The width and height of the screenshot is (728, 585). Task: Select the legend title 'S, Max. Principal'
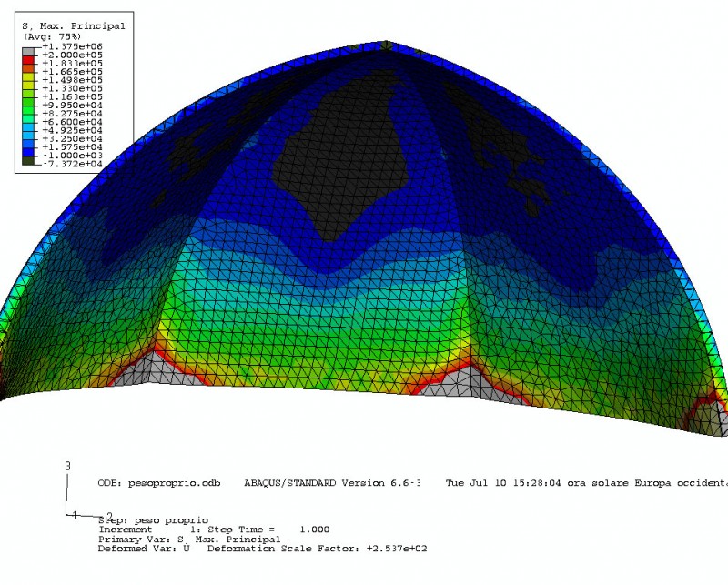73,26
